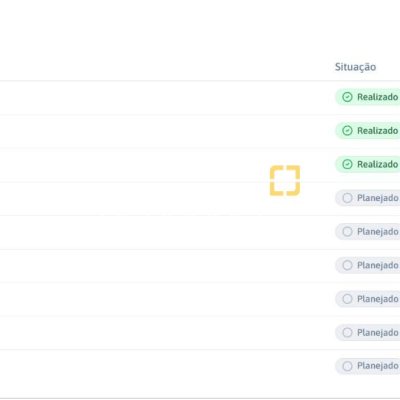Click empty circle icon in last Planejado badge
The image size is (400, 400).
click(x=347, y=366)
